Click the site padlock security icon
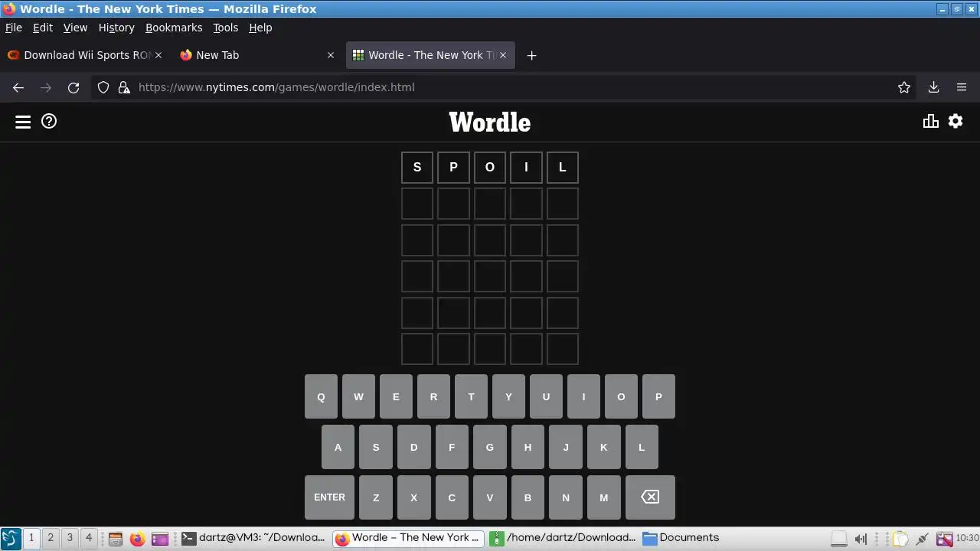 [x=124, y=87]
